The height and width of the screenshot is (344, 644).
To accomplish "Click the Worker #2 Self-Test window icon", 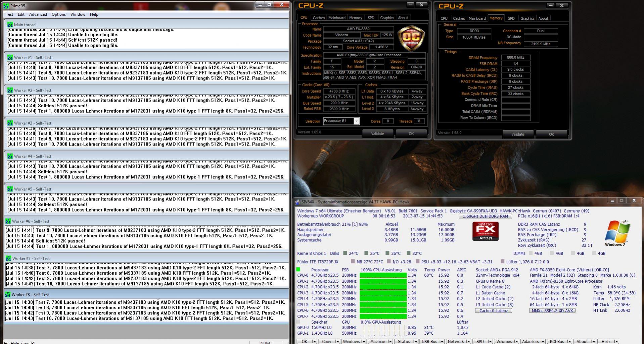I will pos(10,90).
